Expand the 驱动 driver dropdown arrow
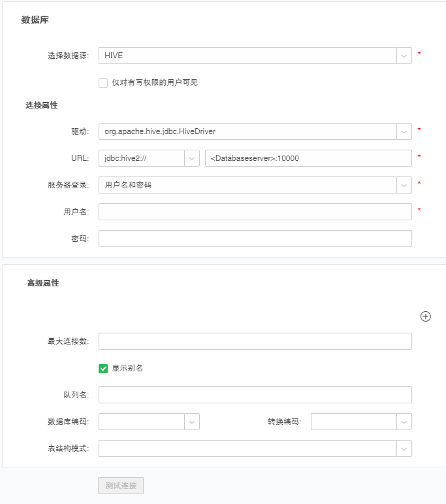446x504 pixels. [404, 131]
